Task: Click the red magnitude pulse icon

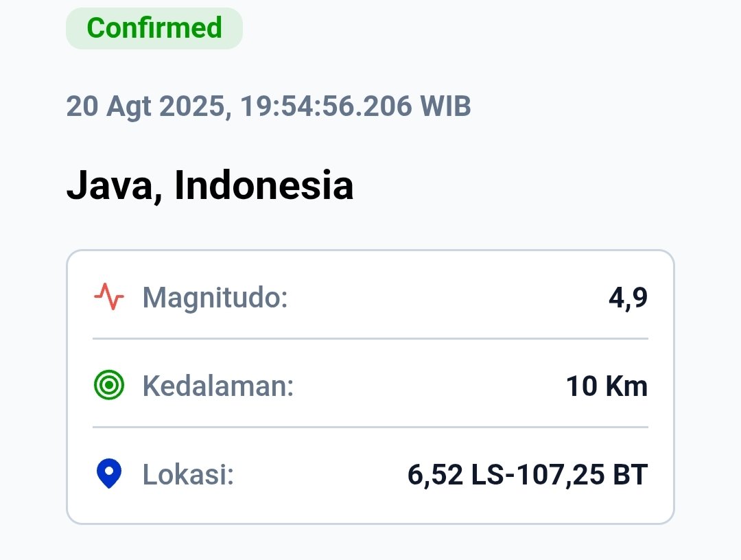Action: coord(109,296)
